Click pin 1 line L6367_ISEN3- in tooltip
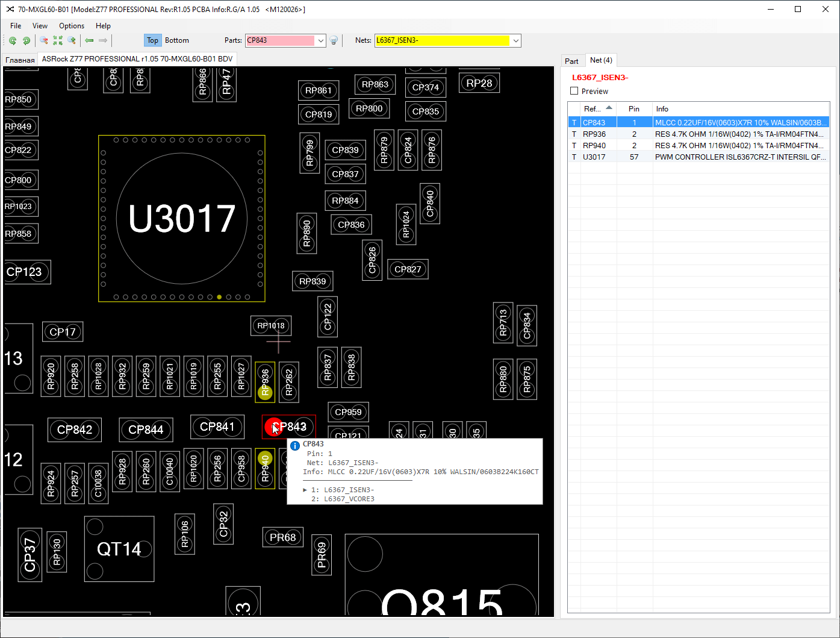840x638 pixels. click(343, 490)
